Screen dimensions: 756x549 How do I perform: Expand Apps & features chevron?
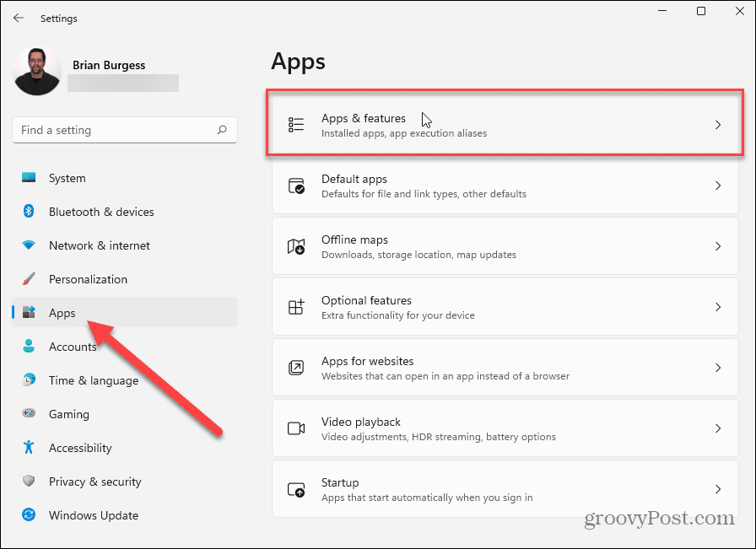coord(718,125)
